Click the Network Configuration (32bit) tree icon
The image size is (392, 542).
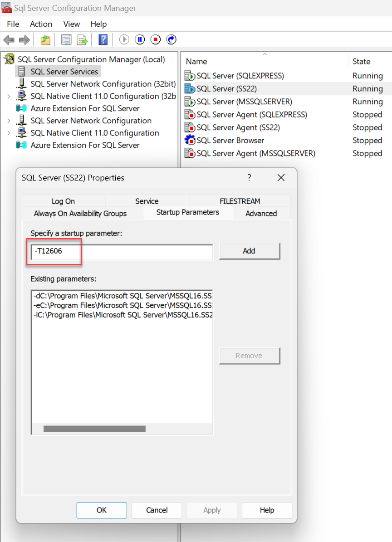22,83
